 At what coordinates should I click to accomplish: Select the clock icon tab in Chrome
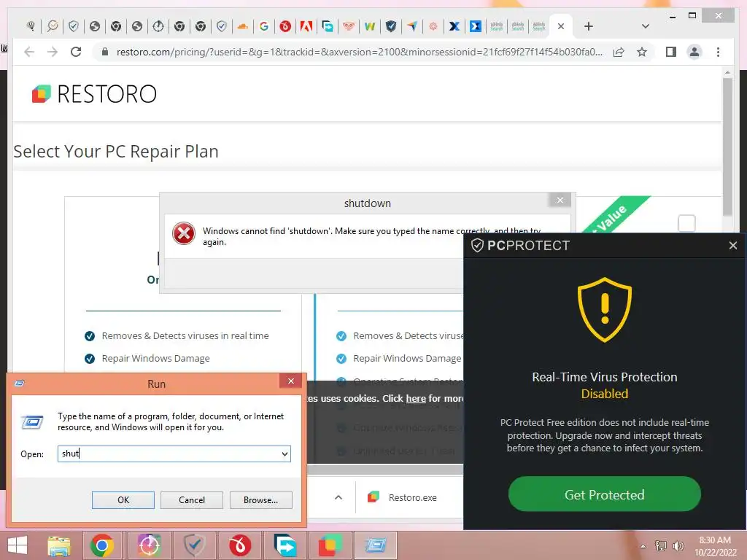pos(158,27)
